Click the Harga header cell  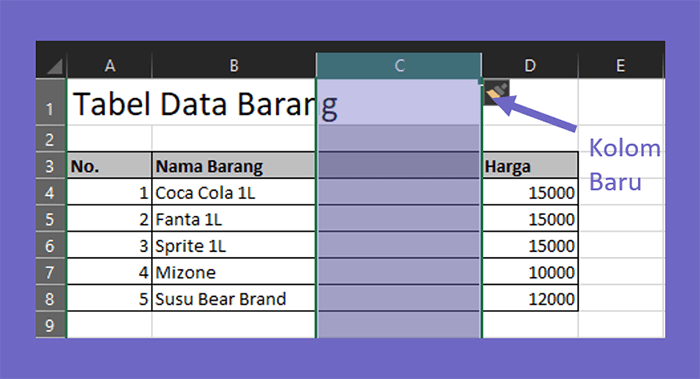coord(530,166)
